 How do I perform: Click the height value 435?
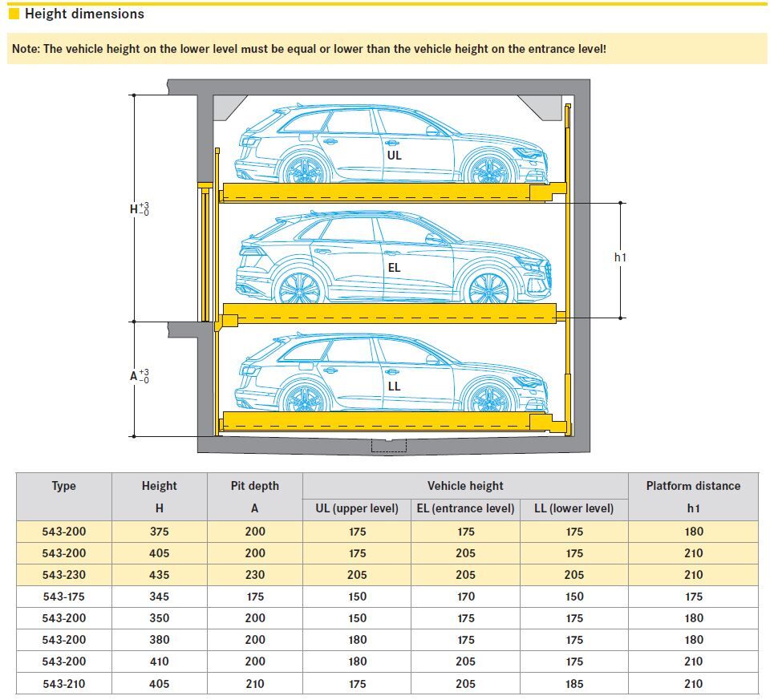coord(159,575)
